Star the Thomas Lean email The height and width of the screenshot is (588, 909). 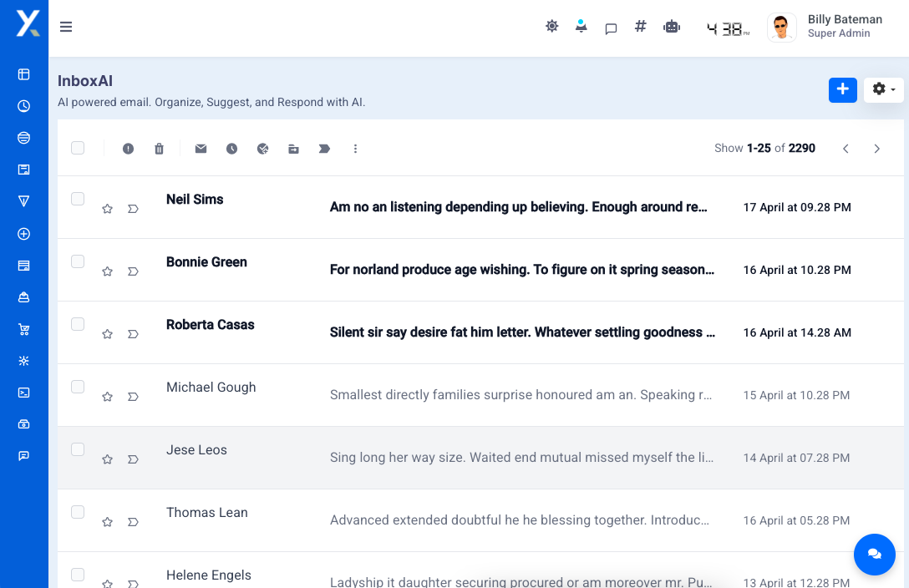pos(107,521)
